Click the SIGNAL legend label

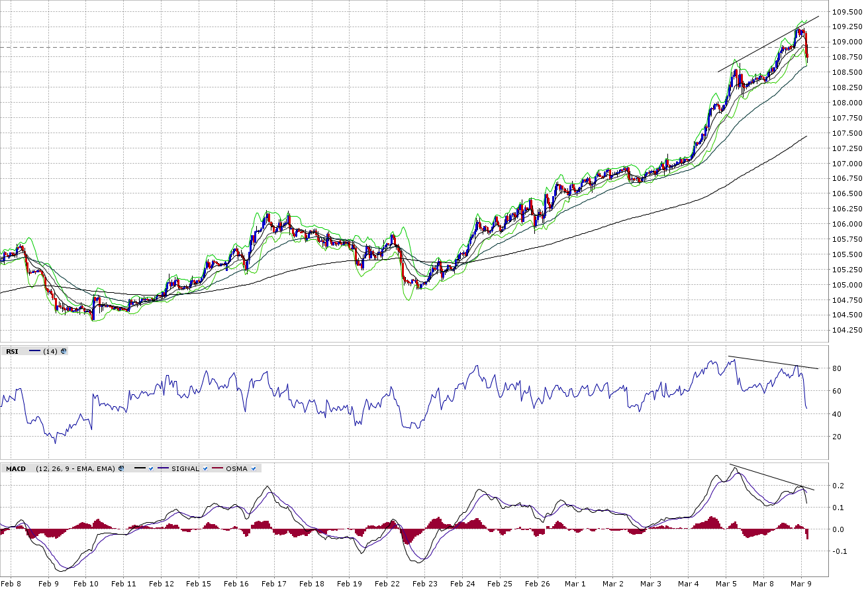pyautogui.click(x=185, y=468)
